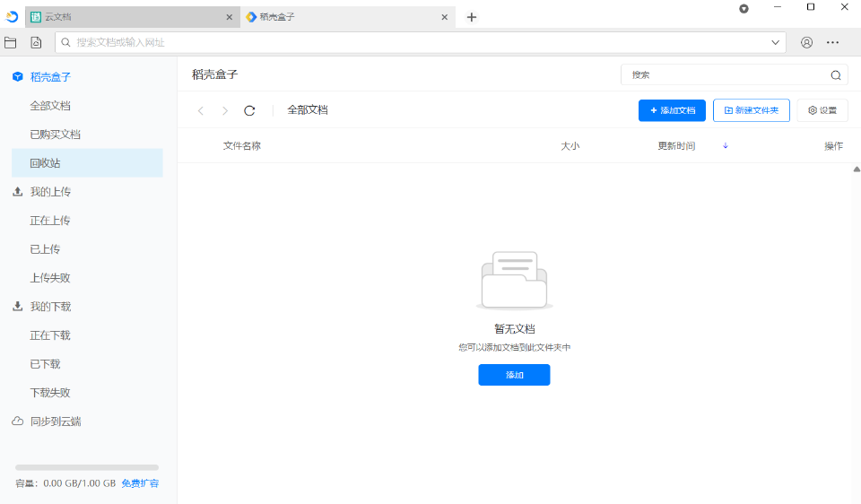Image resolution: width=861 pixels, height=504 pixels.
Task: Click the empty folder illustration
Action: point(515,280)
